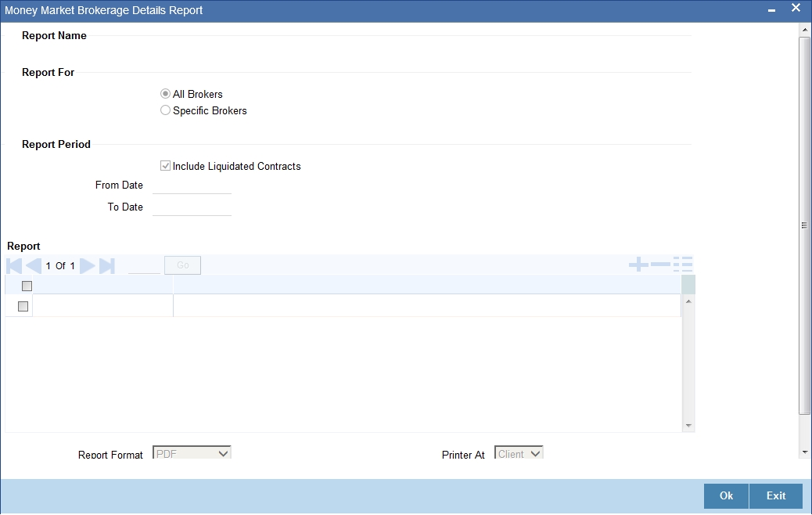This screenshot has width=812, height=515.
Task: Go to last page of Report grid
Action: coord(106,266)
